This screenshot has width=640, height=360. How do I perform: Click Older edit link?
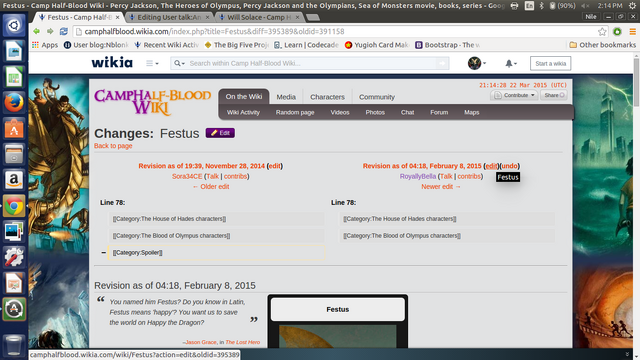pyautogui.click(x=211, y=187)
